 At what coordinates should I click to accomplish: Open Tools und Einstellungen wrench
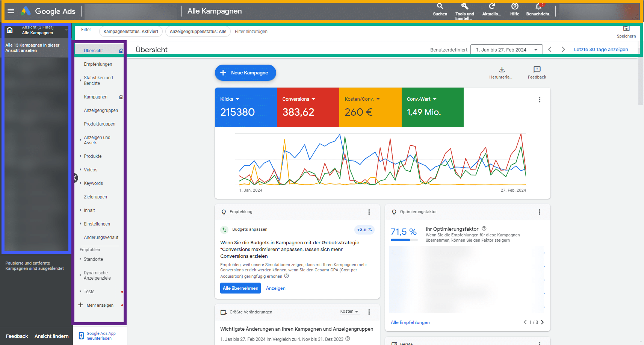click(x=465, y=6)
